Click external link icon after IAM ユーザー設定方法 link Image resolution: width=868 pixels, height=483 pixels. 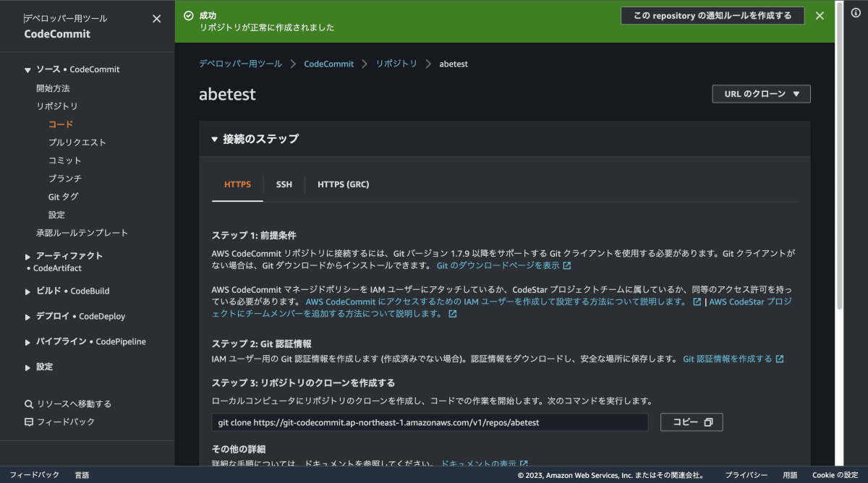coord(697,302)
